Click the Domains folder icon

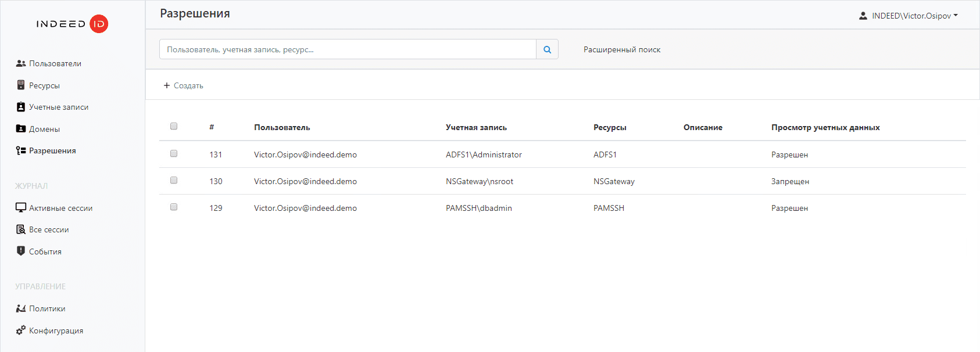tap(21, 129)
